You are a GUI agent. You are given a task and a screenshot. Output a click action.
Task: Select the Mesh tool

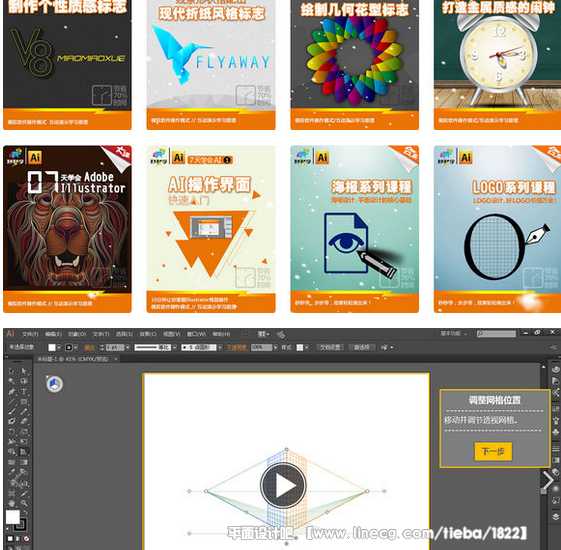click(11, 462)
